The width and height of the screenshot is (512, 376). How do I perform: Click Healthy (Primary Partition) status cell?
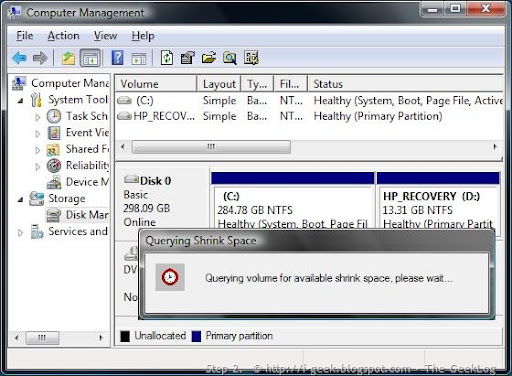click(x=378, y=116)
